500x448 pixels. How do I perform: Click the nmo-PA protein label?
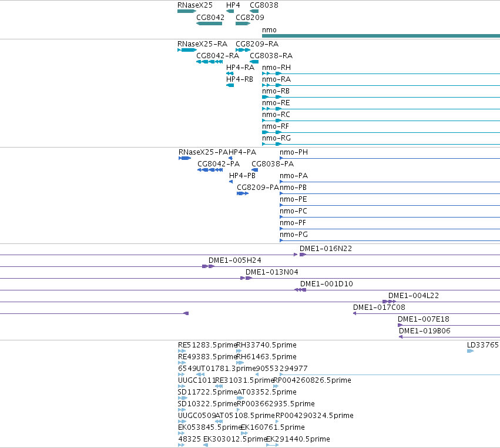[294, 176]
